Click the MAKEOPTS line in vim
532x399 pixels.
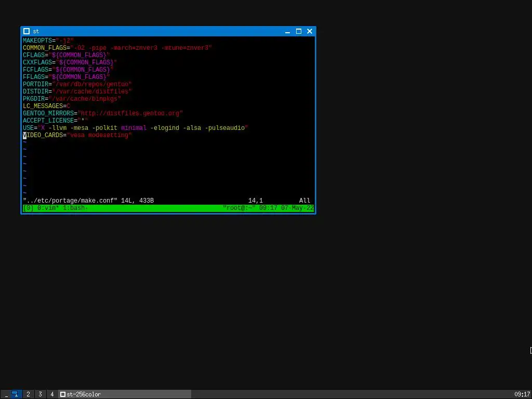point(48,41)
